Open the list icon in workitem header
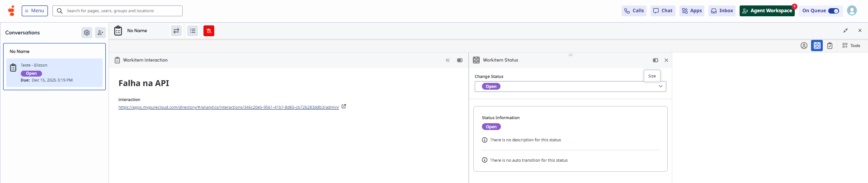868x183 pixels. (x=193, y=31)
